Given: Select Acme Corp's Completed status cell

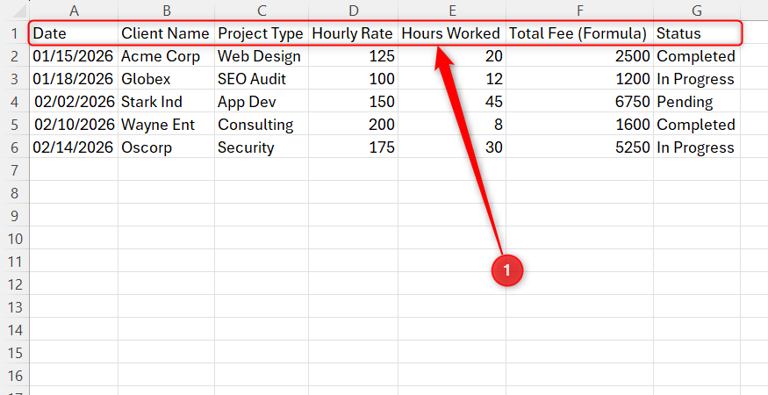Looking at the screenshot, I should pyautogui.click(x=697, y=56).
